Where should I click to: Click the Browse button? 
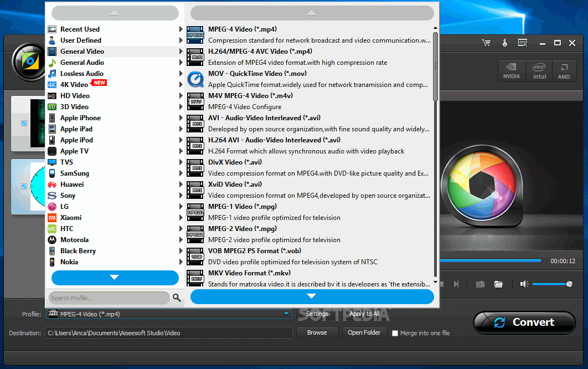[x=317, y=332]
